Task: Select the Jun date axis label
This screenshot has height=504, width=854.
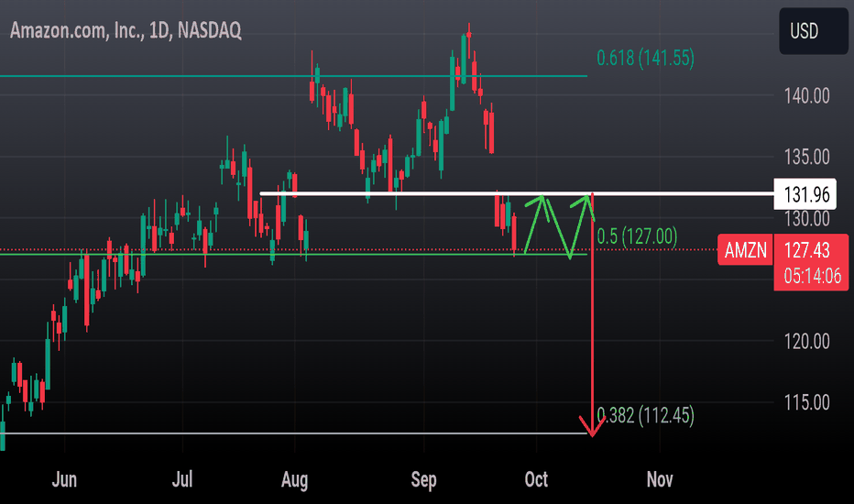Action: (64, 479)
